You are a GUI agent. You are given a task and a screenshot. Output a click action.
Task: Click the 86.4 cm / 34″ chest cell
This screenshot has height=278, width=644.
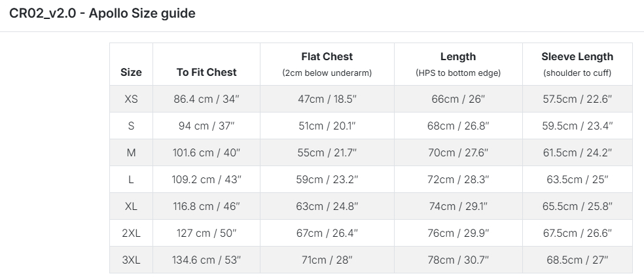(206, 99)
